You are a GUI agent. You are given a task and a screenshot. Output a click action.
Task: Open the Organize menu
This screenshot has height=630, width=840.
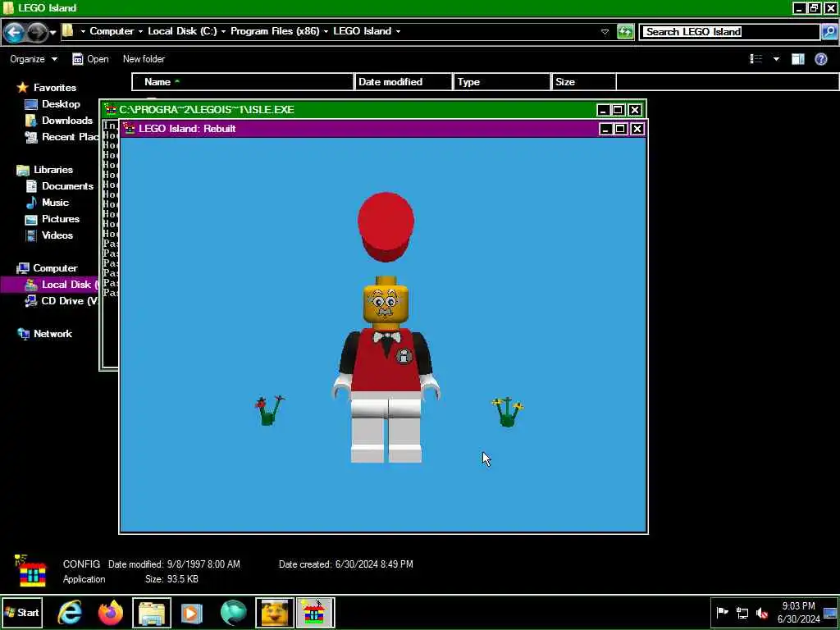[x=33, y=59]
